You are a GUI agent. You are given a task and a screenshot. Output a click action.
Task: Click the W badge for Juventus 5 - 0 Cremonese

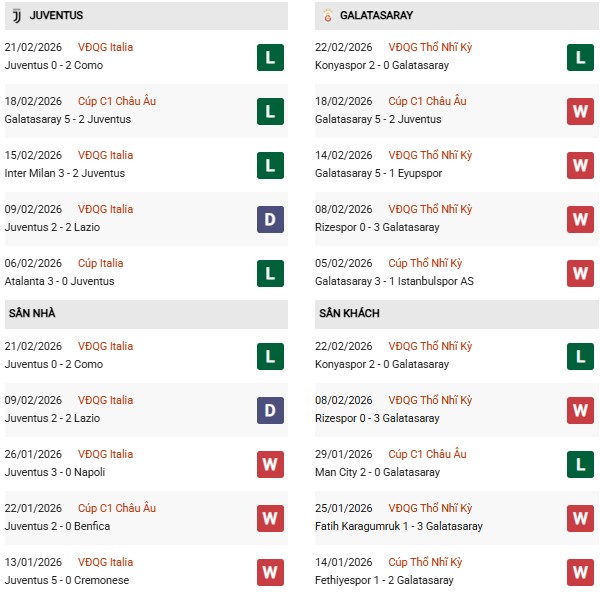[270, 572]
